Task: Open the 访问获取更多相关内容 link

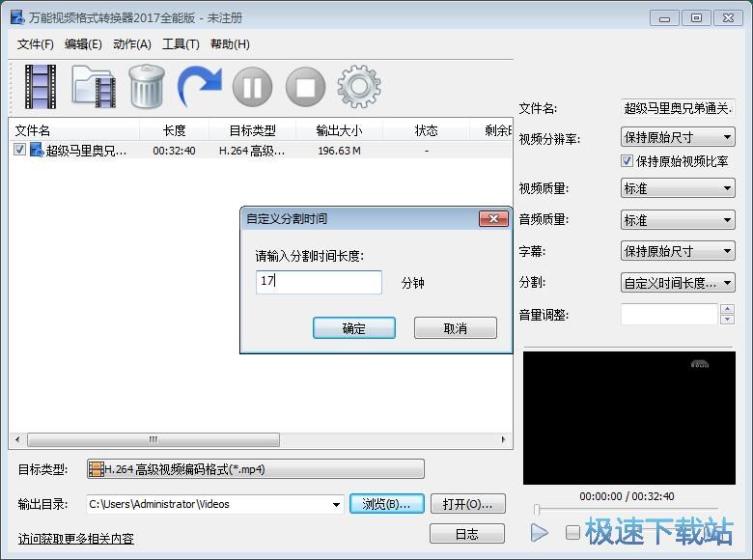Action: (x=76, y=539)
